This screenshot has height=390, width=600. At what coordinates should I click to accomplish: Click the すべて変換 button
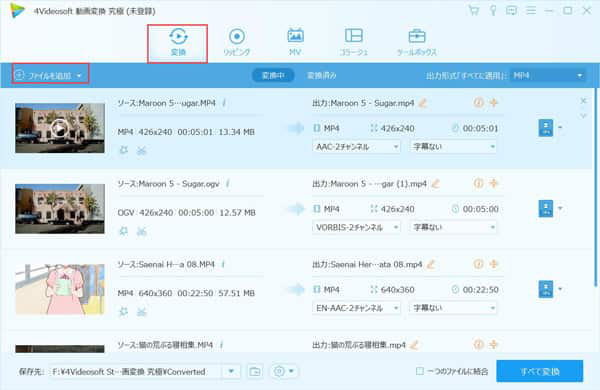click(x=540, y=371)
